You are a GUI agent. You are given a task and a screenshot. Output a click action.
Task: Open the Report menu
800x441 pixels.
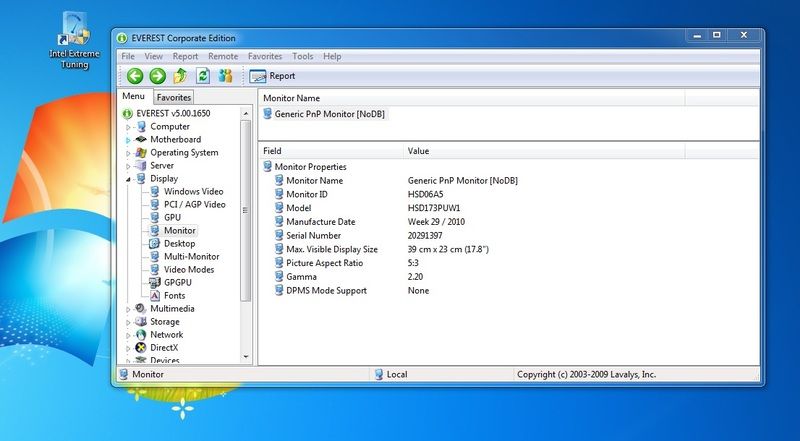coord(185,56)
